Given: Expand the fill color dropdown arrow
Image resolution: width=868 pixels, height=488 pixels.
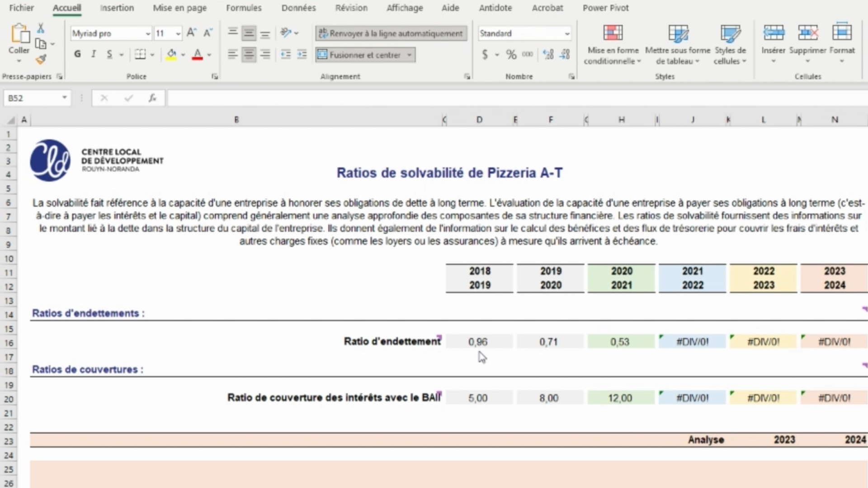Looking at the screenshot, I should pos(183,55).
